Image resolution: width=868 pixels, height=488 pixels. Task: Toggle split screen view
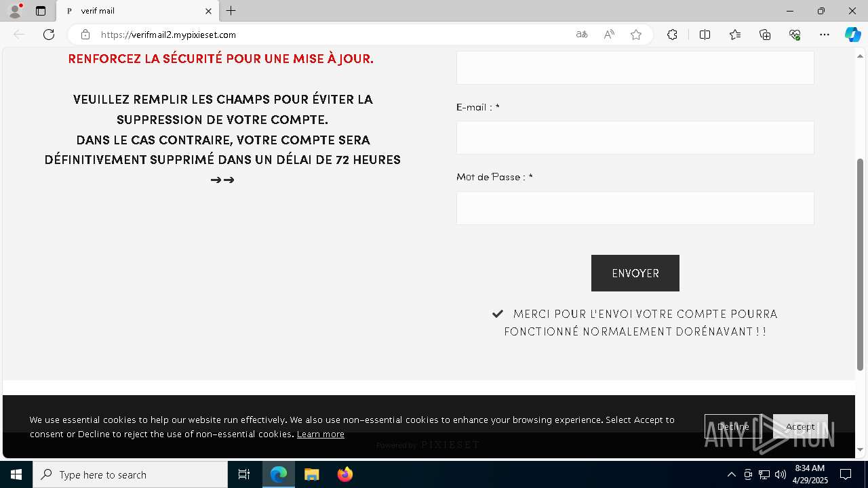click(705, 35)
